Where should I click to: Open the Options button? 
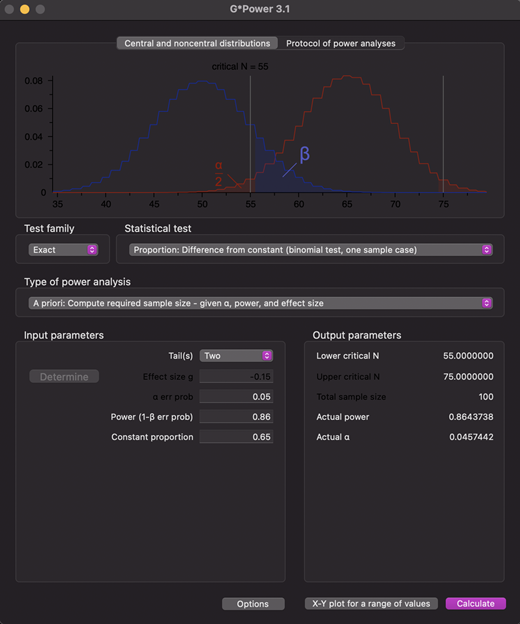tap(253, 604)
